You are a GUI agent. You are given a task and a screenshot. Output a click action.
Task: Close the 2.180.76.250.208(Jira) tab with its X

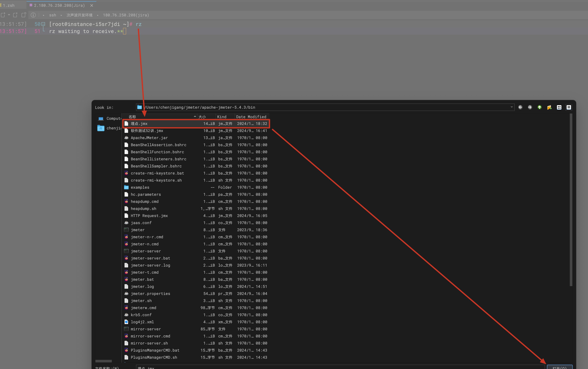(92, 5)
